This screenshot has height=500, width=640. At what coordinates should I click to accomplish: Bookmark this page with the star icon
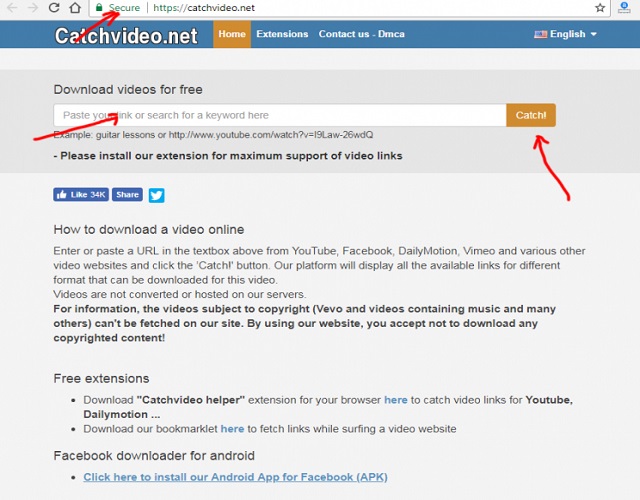(600, 8)
